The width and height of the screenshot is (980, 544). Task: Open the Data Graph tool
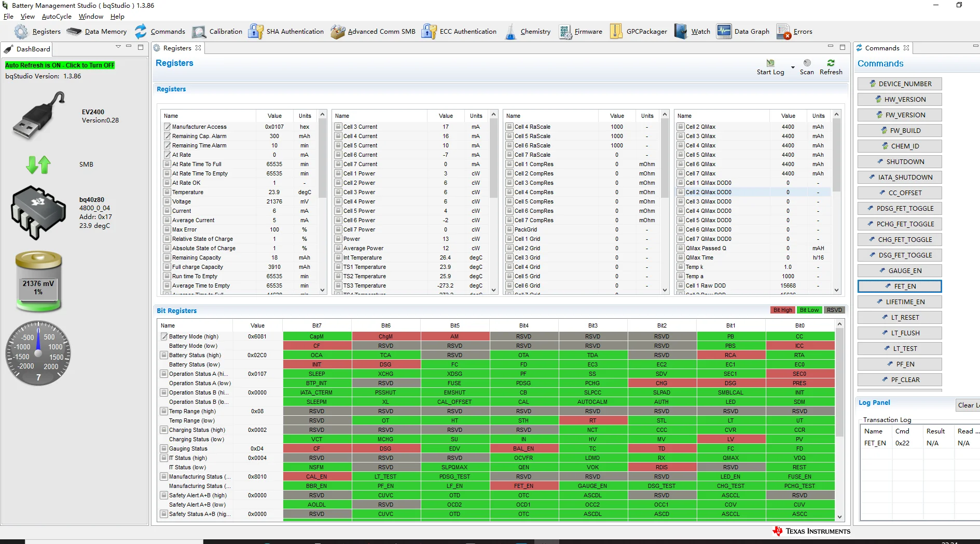pos(743,32)
